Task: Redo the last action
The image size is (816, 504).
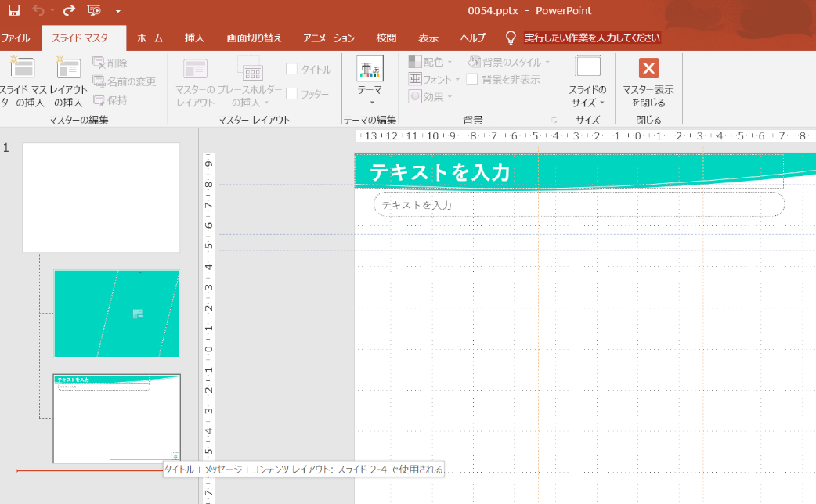Action: (x=68, y=11)
